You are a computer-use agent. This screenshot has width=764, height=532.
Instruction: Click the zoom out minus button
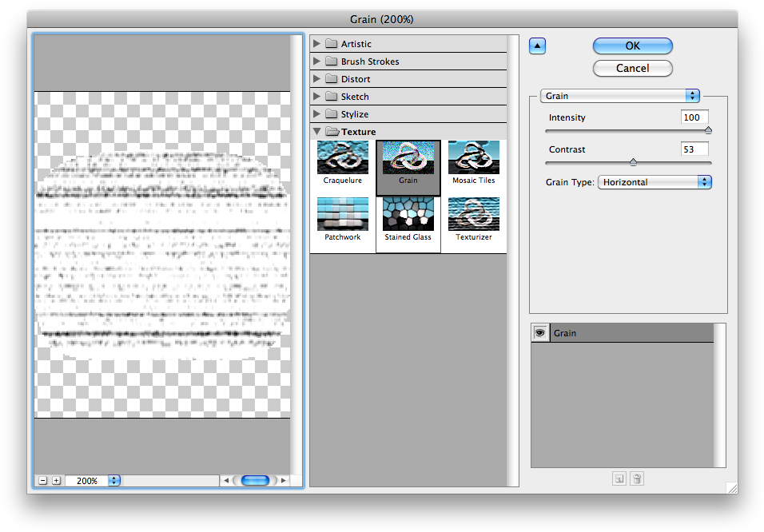click(x=42, y=480)
